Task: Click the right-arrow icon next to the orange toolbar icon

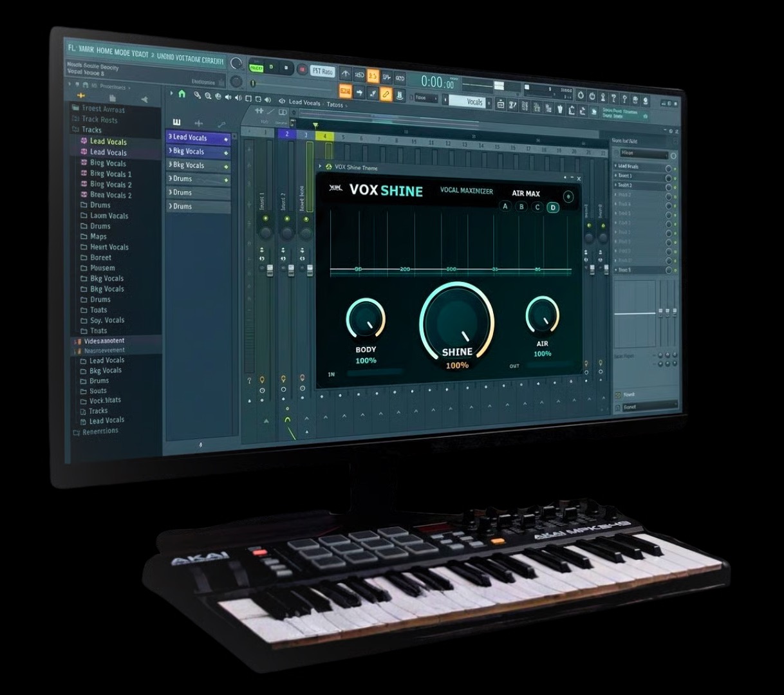Action: pos(360,92)
